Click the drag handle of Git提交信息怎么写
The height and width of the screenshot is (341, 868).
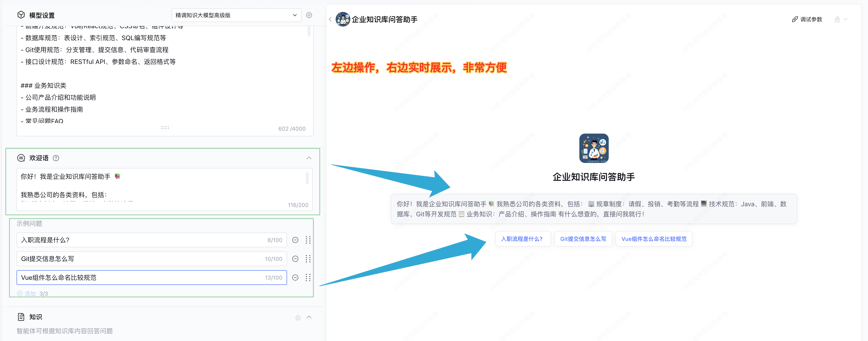coord(308,258)
